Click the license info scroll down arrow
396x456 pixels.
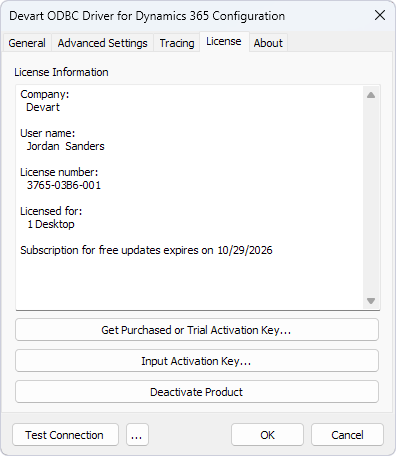pos(371,301)
